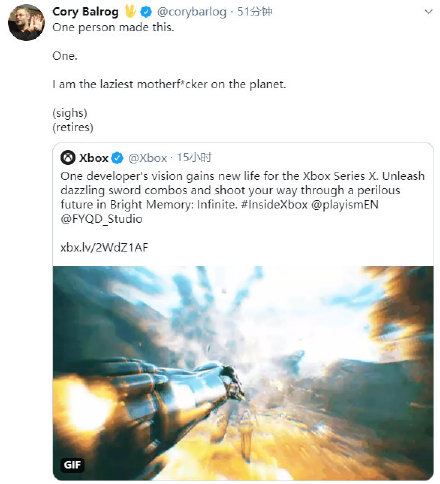Open the Cory Balrog display name link
The image size is (440, 484).
pyautogui.click(x=85, y=12)
